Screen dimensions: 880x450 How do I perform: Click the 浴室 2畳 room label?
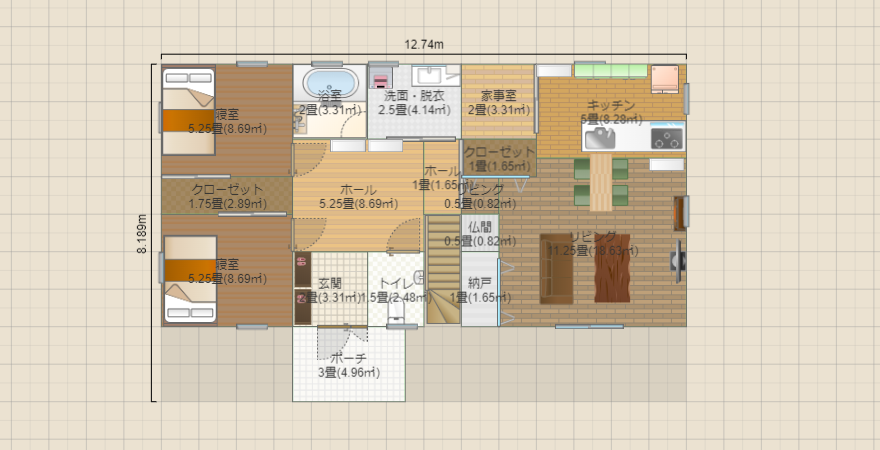click(329, 103)
